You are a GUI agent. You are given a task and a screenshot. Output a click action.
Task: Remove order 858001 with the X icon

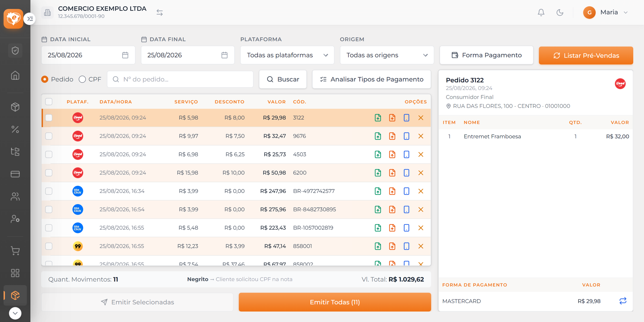tap(421, 246)
